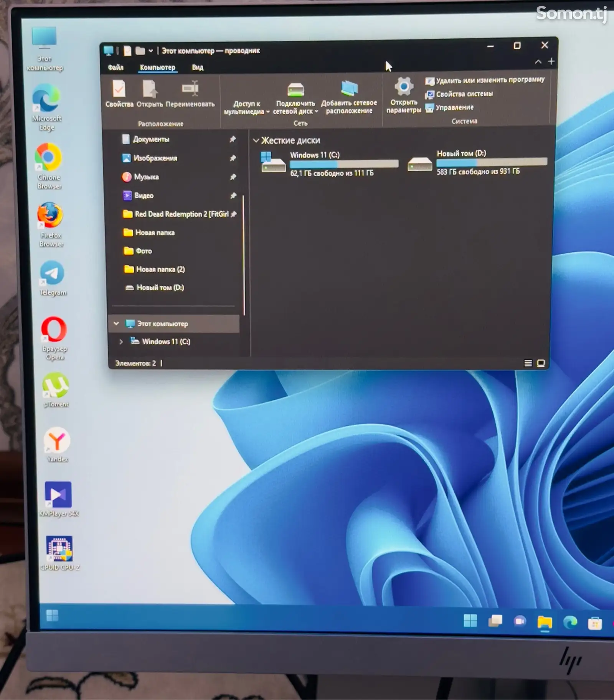Click the quick access new folder icon
The image size is (614, 700).
pyautogui.click(x=140, y=51)
